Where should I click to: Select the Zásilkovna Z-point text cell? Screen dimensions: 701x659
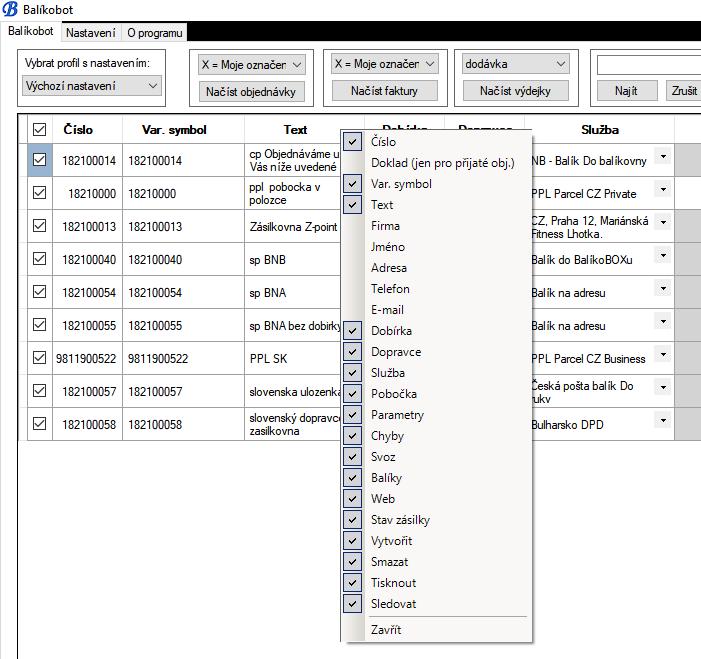click(293, 227)
